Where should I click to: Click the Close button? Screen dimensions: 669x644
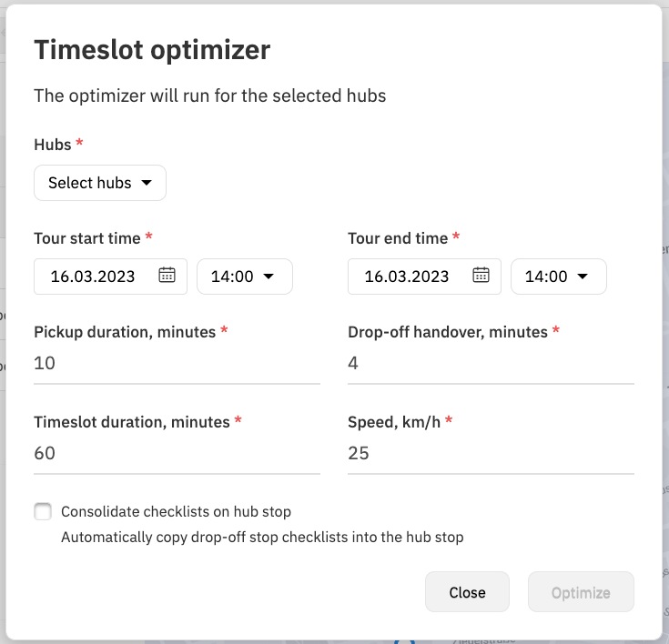467,592
